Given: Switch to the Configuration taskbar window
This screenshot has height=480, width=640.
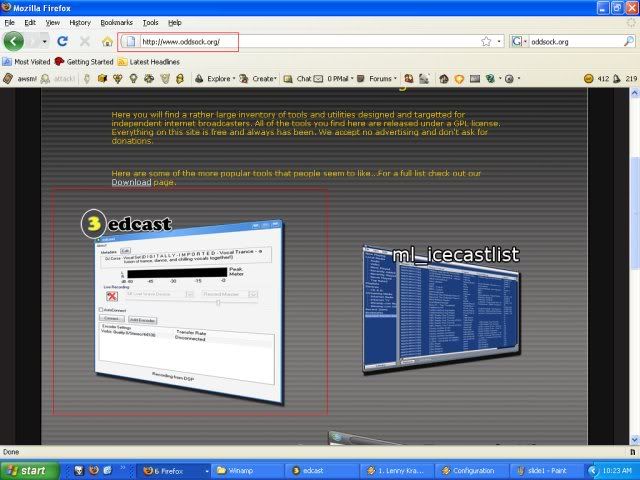Looking at the screenshot, I should (471, 471).
